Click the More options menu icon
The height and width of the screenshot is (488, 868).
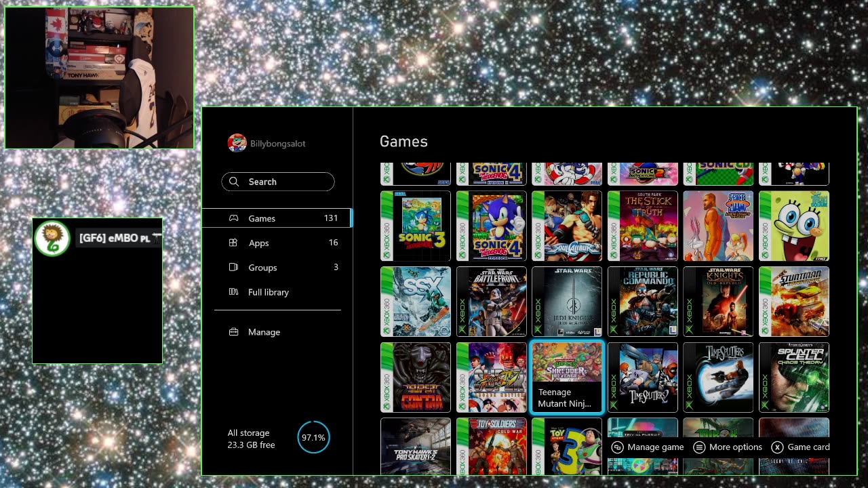pos(699,447)
